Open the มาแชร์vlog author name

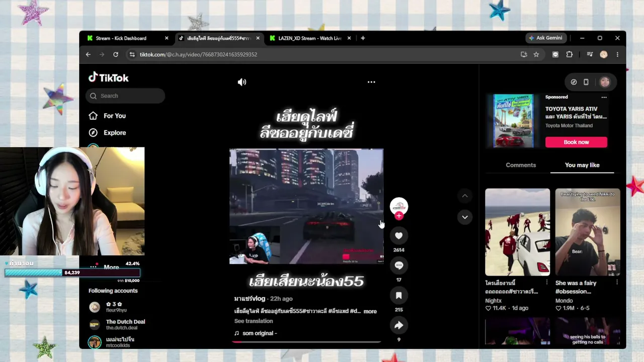pos(250,299)
